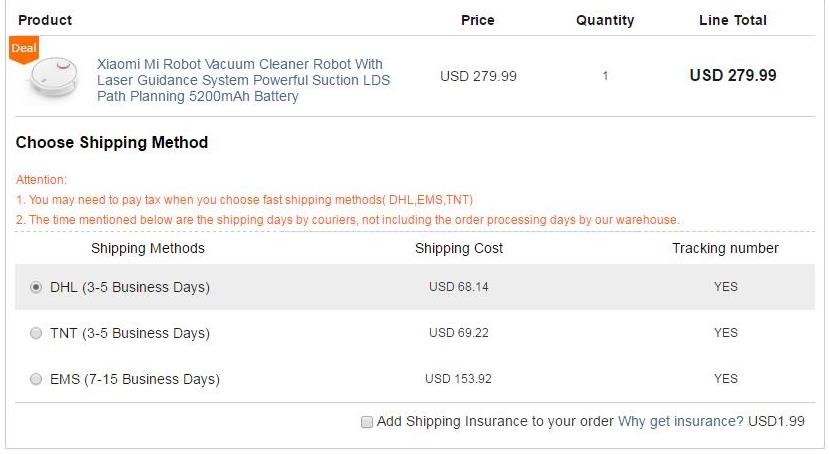The image size is (829, 454).
Task: Click the Tracking number column header
Action: click(725, 248)
